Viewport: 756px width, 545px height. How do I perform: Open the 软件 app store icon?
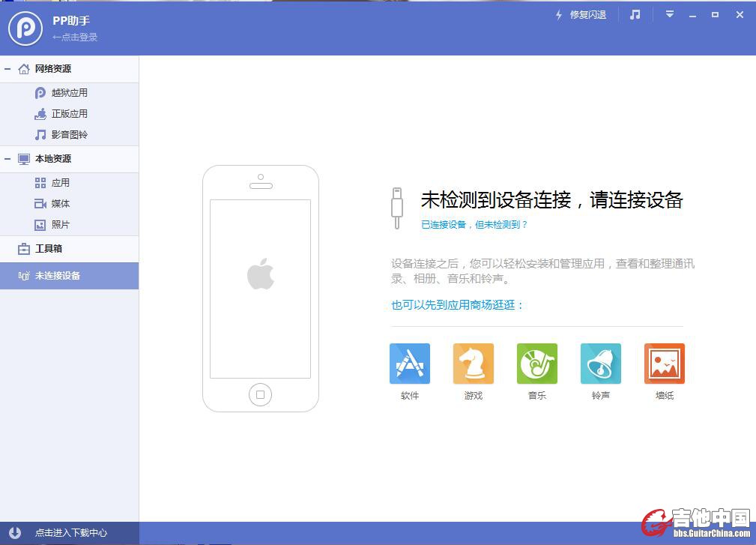410,364
